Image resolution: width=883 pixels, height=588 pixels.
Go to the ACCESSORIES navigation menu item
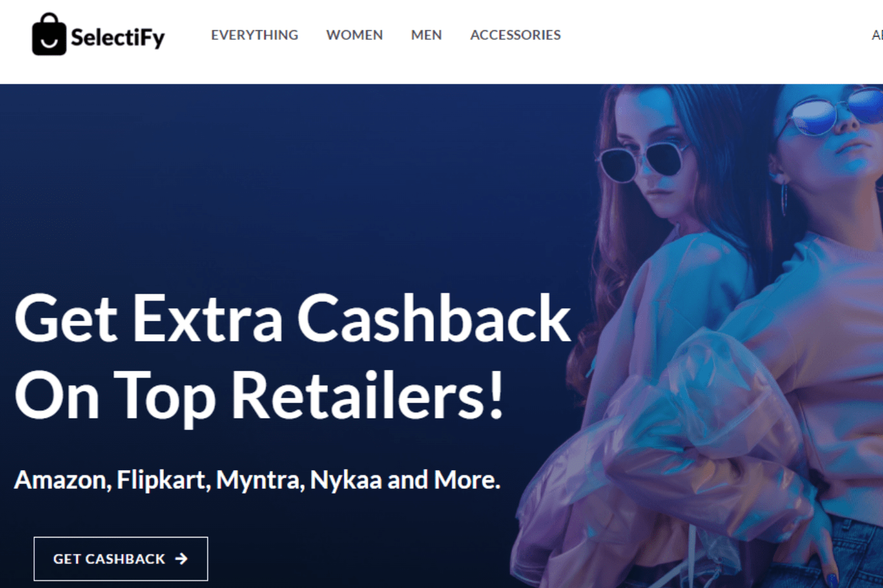click(x=515, y=35)
